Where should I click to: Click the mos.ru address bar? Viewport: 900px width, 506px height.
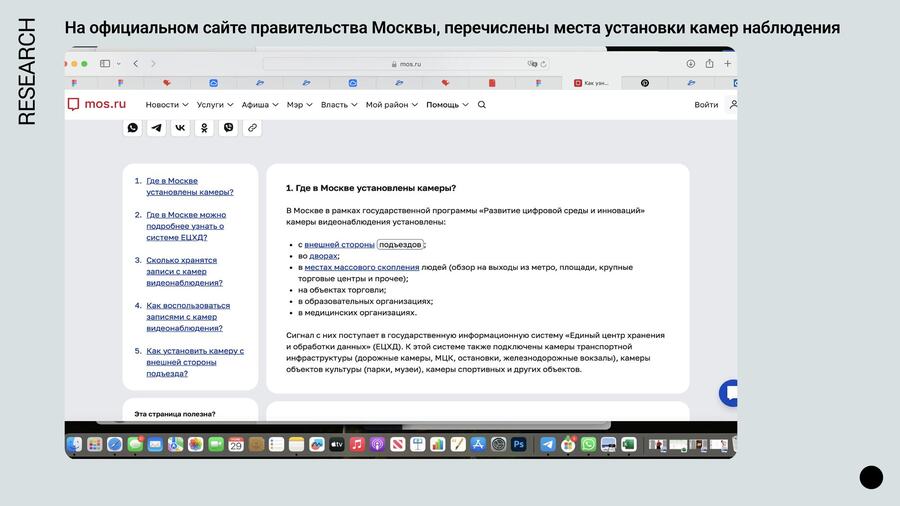tap(406, 64)
